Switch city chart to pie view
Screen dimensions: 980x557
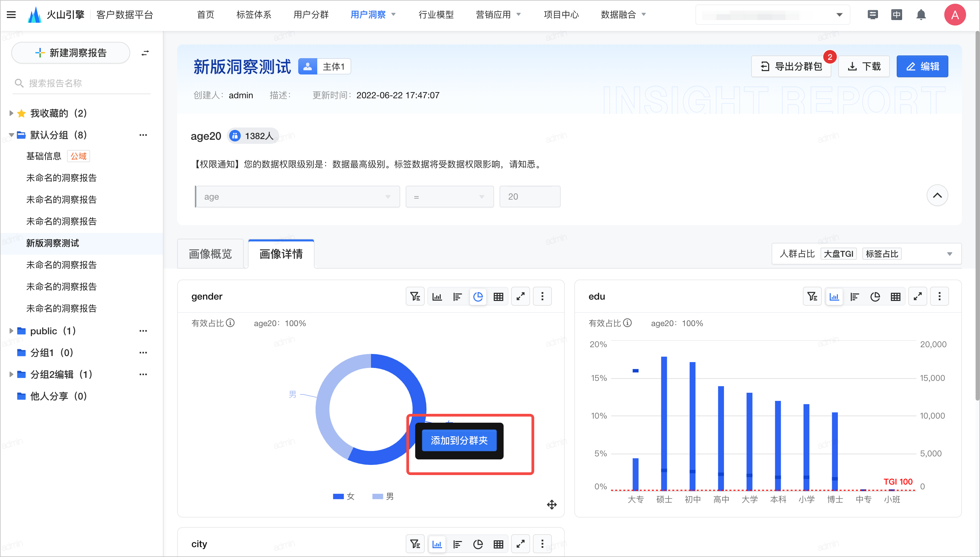click(x=478, y=544)
